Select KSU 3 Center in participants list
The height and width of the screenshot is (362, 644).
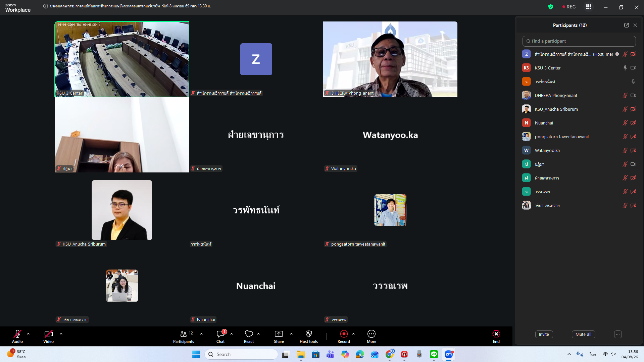pyautogui.click(x=548, y=68)
